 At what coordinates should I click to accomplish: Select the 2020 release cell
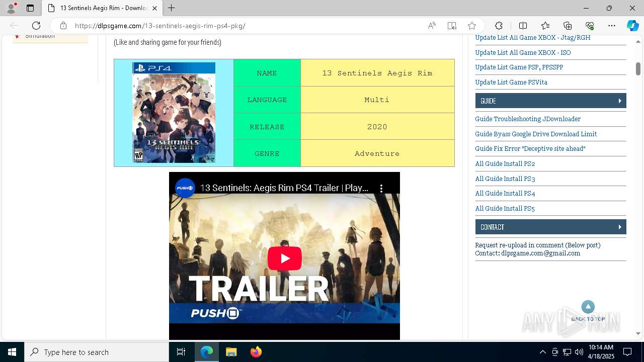pyautogui.click(x=377, y=127)
